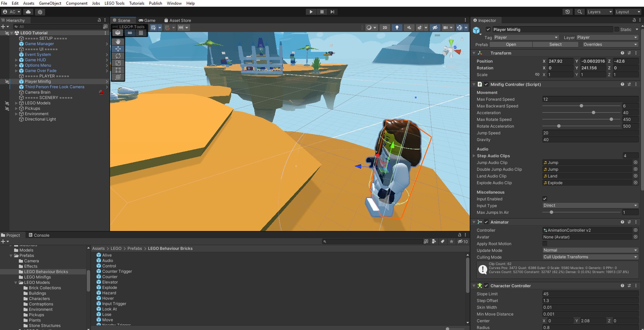Click the Project panel search by type icon
Viewport: 644px width, 330px height.
click(434, 241)
